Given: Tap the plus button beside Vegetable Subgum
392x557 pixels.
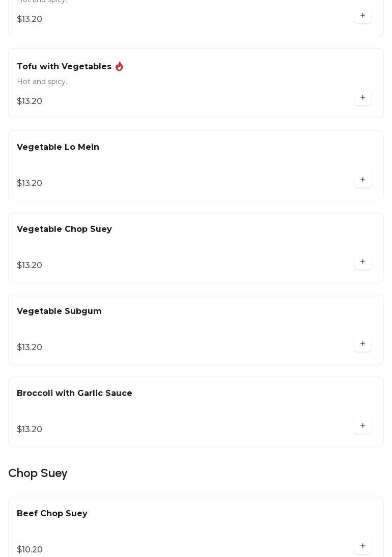Looking at the screenshot, I should tap(362, 344).
